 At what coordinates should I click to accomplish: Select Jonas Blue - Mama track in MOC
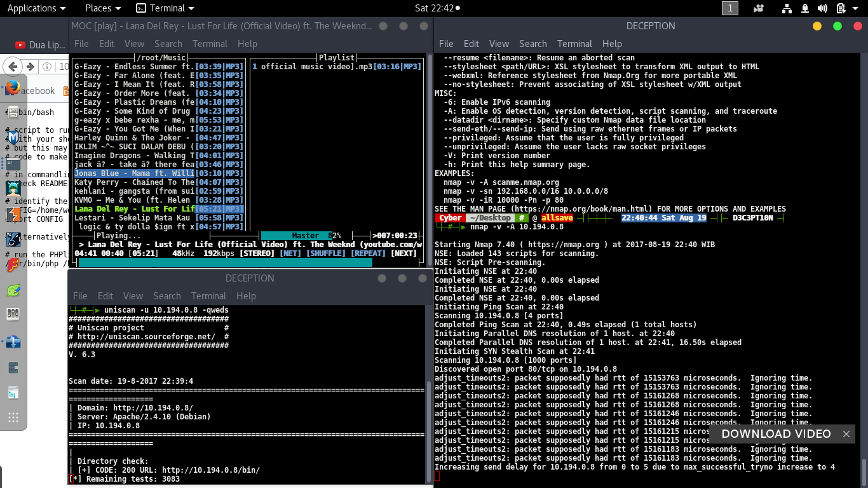click(x=159, y=173)
